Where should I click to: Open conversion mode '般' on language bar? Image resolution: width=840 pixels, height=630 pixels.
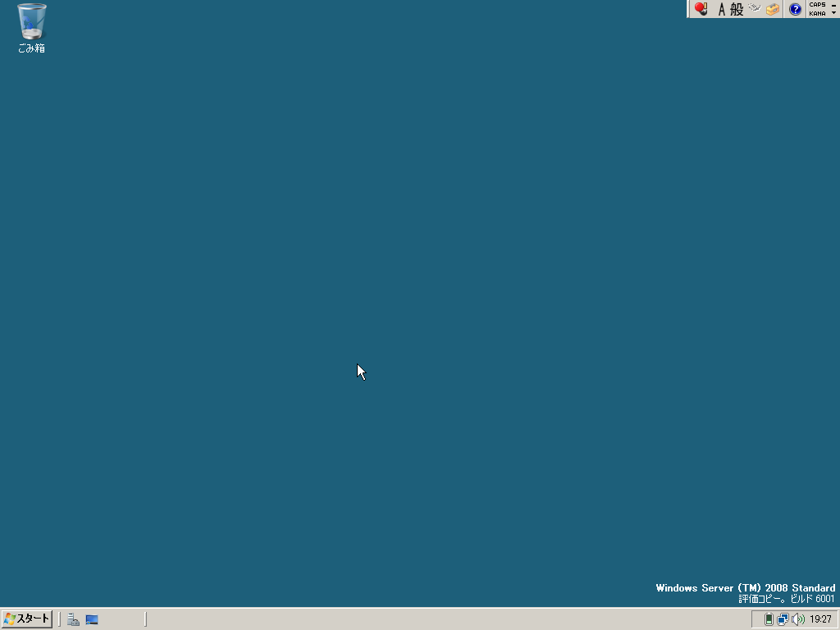(x=737, y=9)
